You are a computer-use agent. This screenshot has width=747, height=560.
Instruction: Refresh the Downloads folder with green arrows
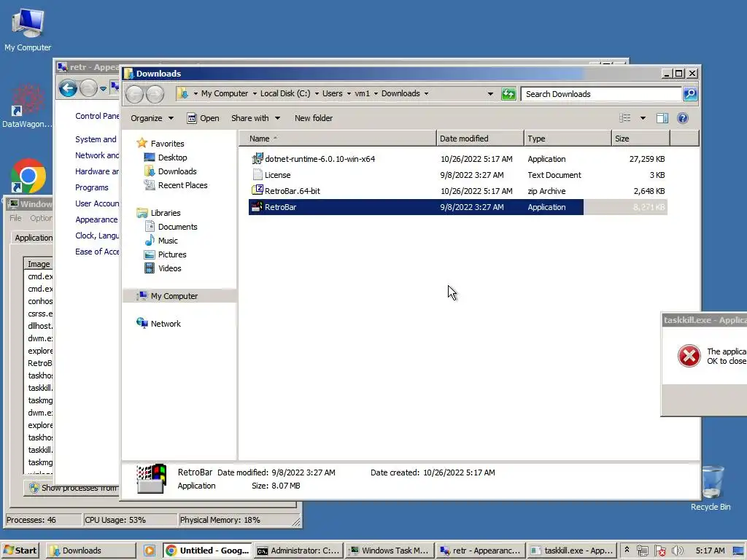(x=508, y=94)
